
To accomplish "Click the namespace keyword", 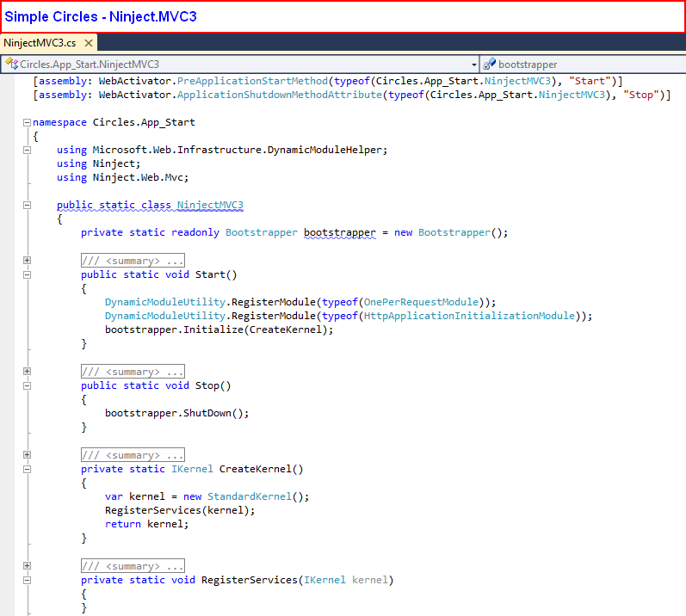I will pyautogui.click(x=59, y=122).
